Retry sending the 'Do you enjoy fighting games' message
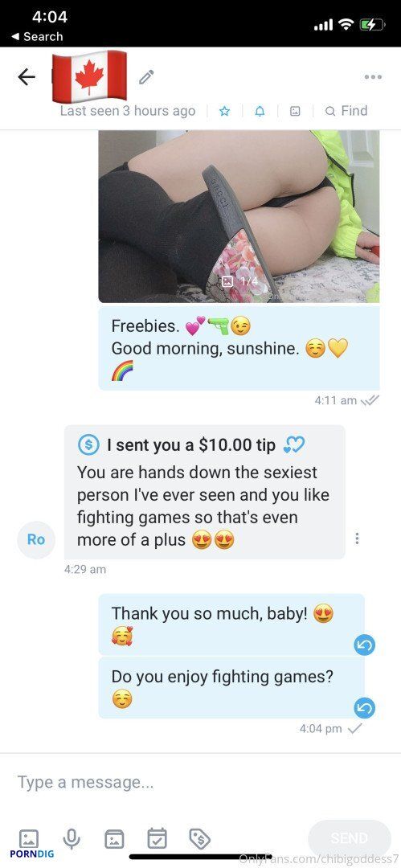The image size is (401, 868). (x=365, y=707)
